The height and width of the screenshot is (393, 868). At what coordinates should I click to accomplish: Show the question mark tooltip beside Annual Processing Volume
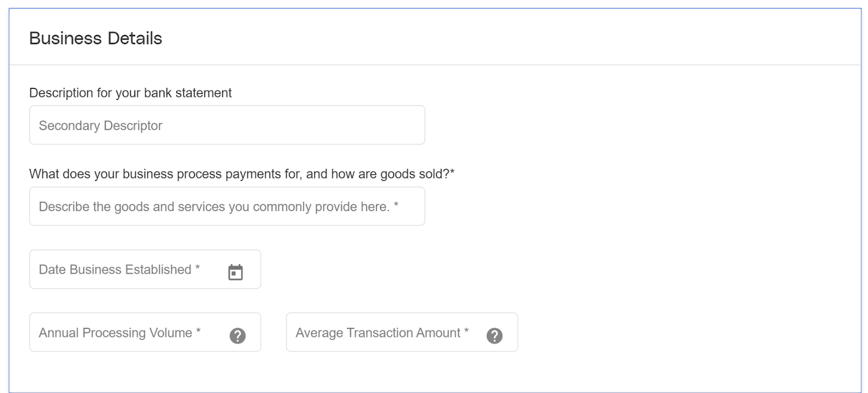[x=238, y=336]
